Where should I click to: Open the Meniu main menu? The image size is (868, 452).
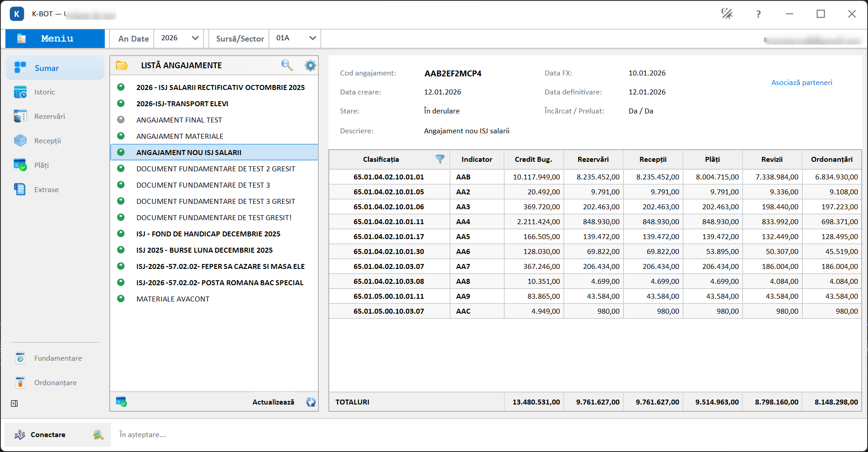[55, 38]
